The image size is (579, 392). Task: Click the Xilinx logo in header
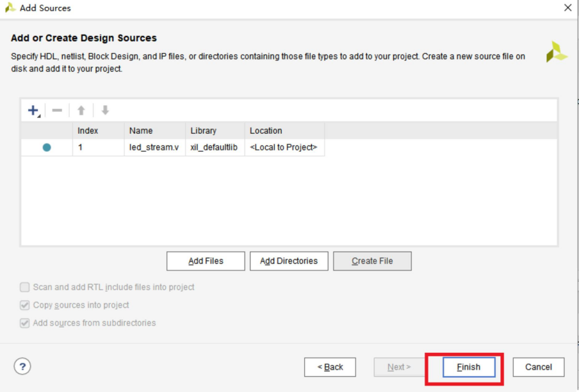click(x=555, y=53)
